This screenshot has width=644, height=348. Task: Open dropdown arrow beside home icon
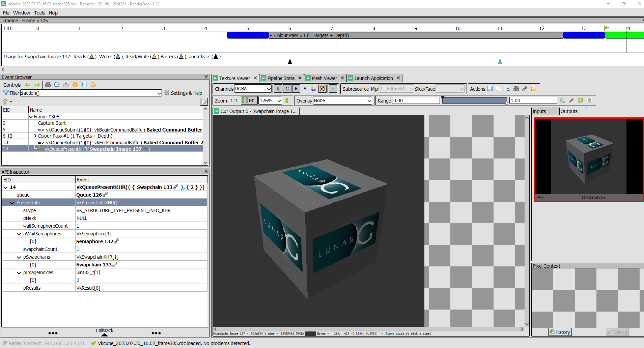pos(11,101)
